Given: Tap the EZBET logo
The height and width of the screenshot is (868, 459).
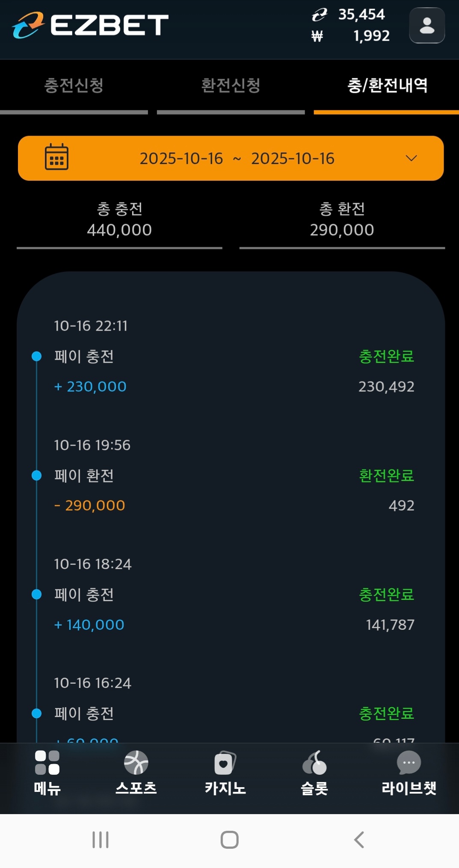Looking at the screenshot, I should pos(90,25).
